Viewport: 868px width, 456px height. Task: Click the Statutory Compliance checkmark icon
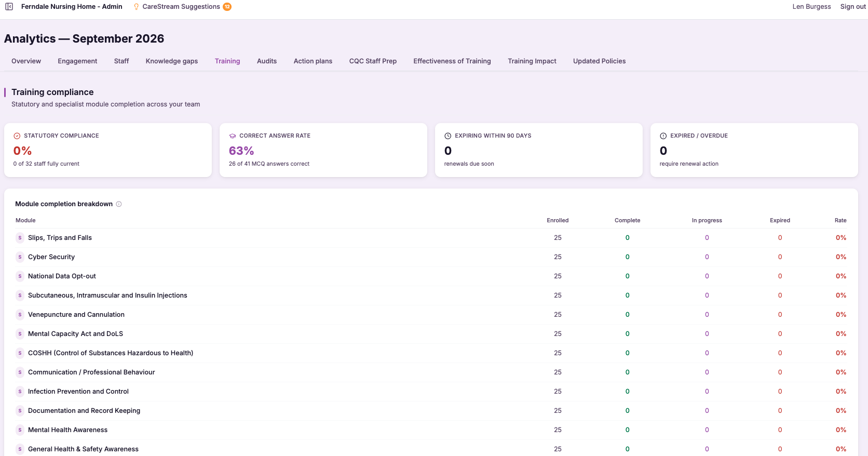(17, 136)
